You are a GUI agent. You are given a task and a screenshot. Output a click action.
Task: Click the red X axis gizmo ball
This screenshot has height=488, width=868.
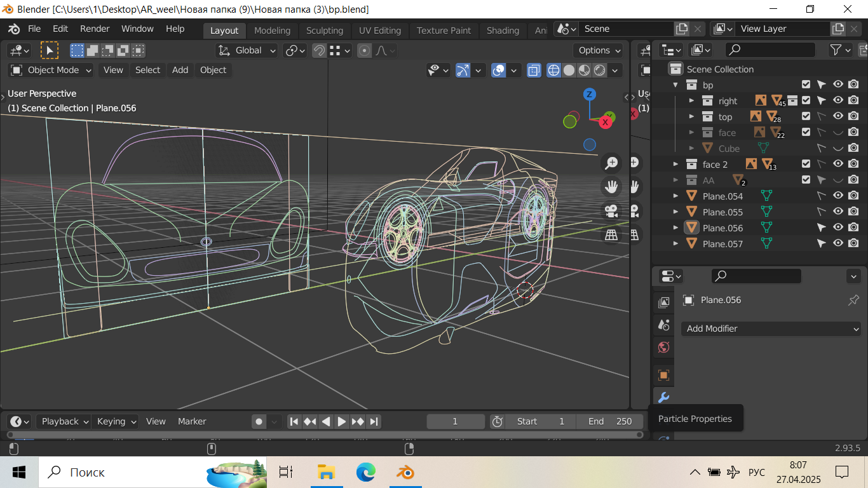coord(606,121)
